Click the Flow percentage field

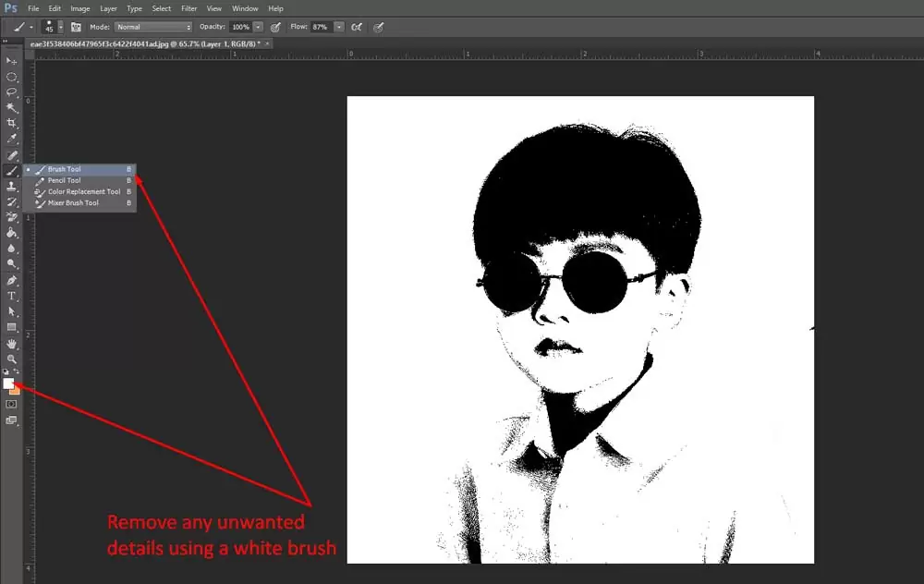[x=321, y=27]
